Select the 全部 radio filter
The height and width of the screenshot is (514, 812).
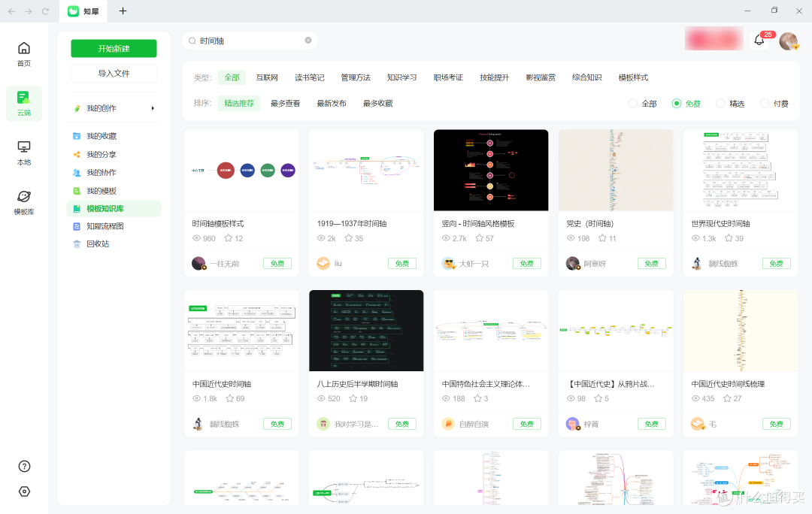(x=633, y=104)
